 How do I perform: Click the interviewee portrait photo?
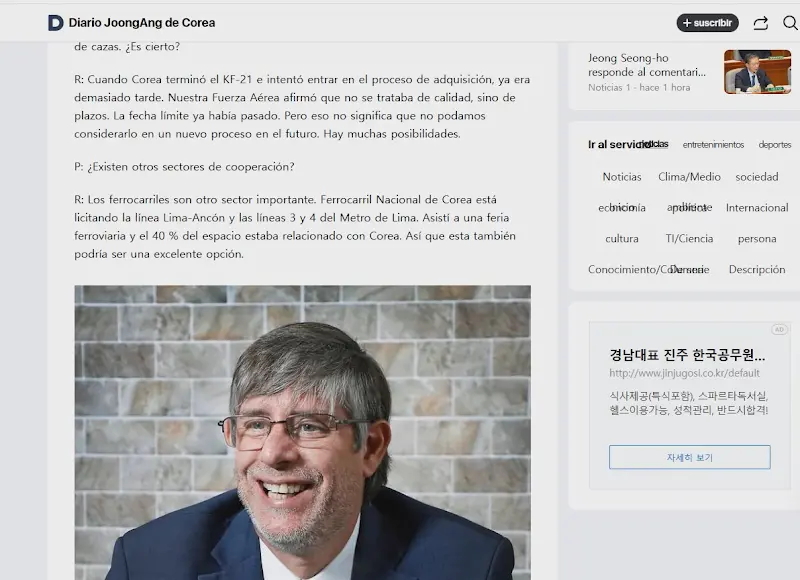tap(303, 433)
